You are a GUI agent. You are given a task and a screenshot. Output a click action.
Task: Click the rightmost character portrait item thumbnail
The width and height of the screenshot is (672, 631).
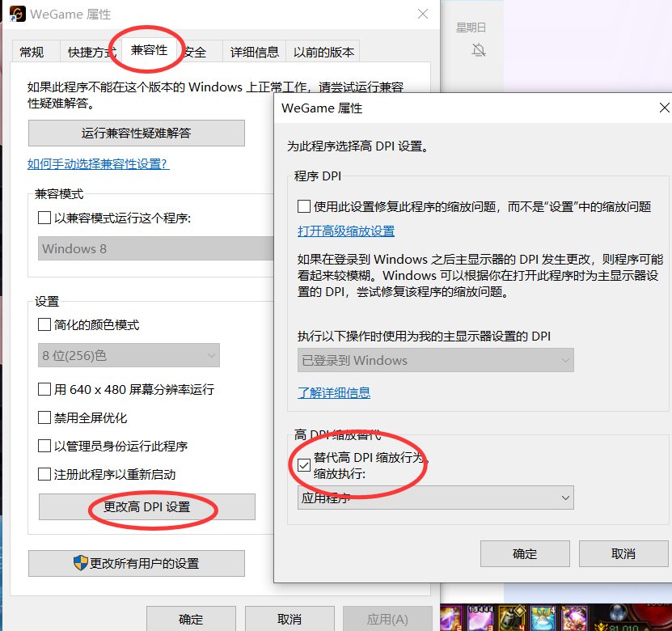click(x=574, y=616)
